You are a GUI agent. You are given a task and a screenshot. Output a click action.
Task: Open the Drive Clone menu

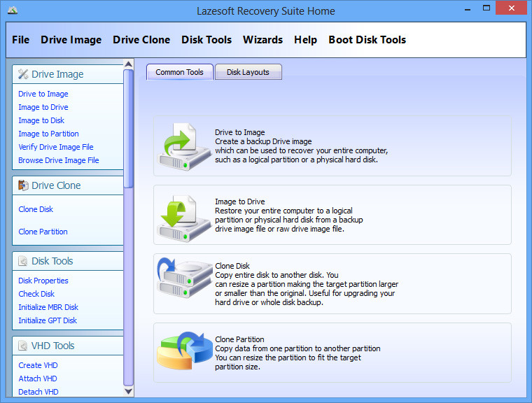[x=141, y=40]
